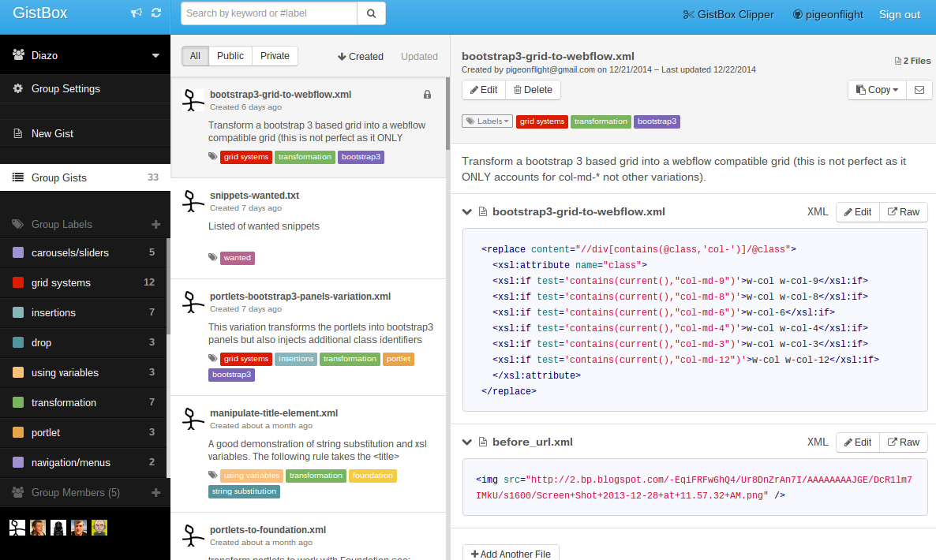Delete the gist
This screenshot has width=936, height=560.
pyautogui.click(x=533, y=90)
